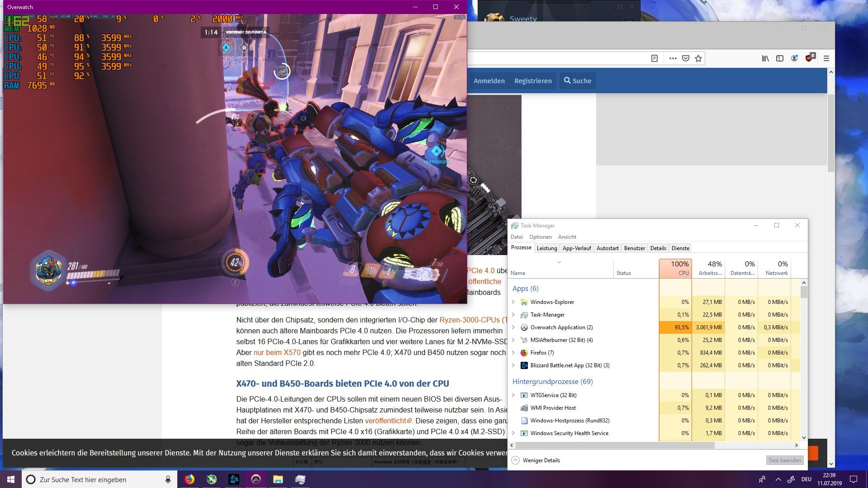The width and height of the screenshot is (868, 488).
Task: Open the Suche search button
Action: (x=578, y=81)
